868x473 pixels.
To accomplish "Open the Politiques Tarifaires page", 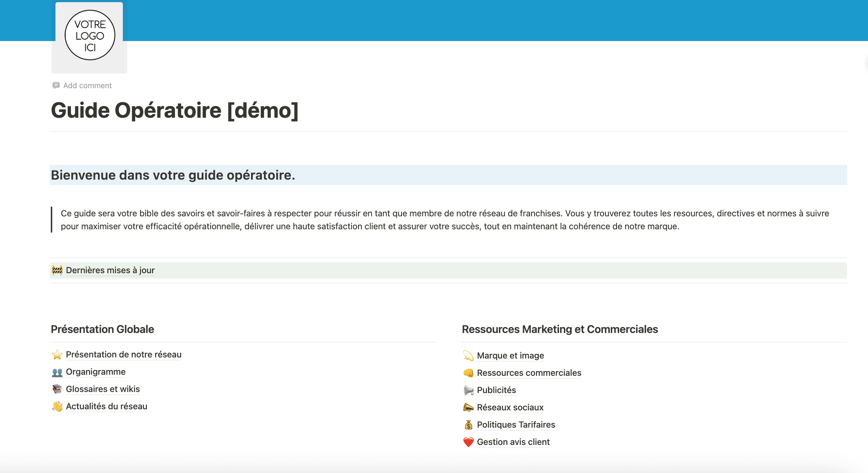I will tap(516, 425).
